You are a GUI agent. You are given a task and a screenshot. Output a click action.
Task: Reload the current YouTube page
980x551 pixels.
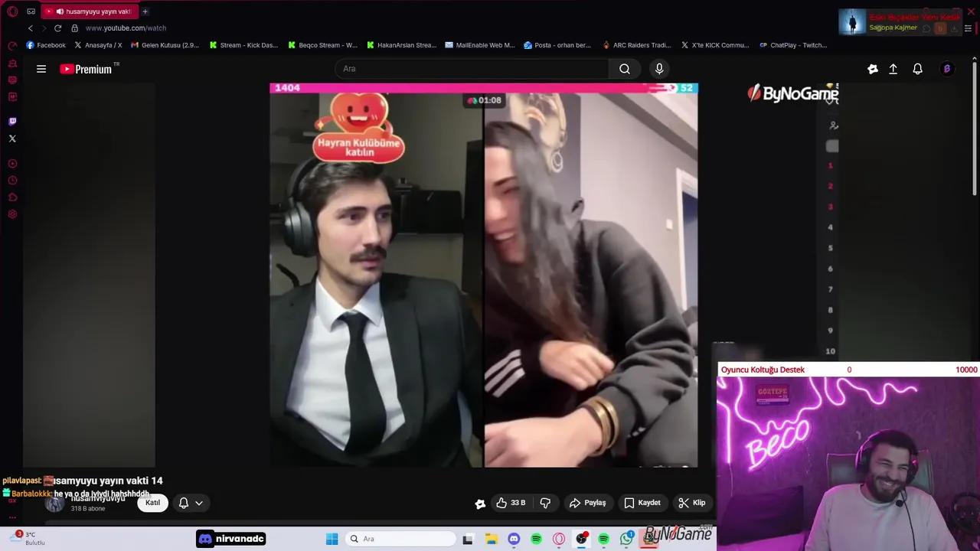point(57,28)
